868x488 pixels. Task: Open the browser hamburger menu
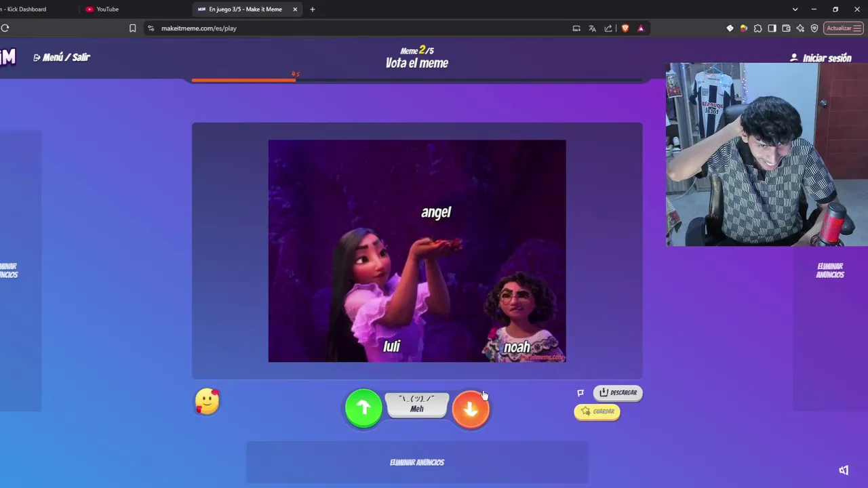click(857, 28)
